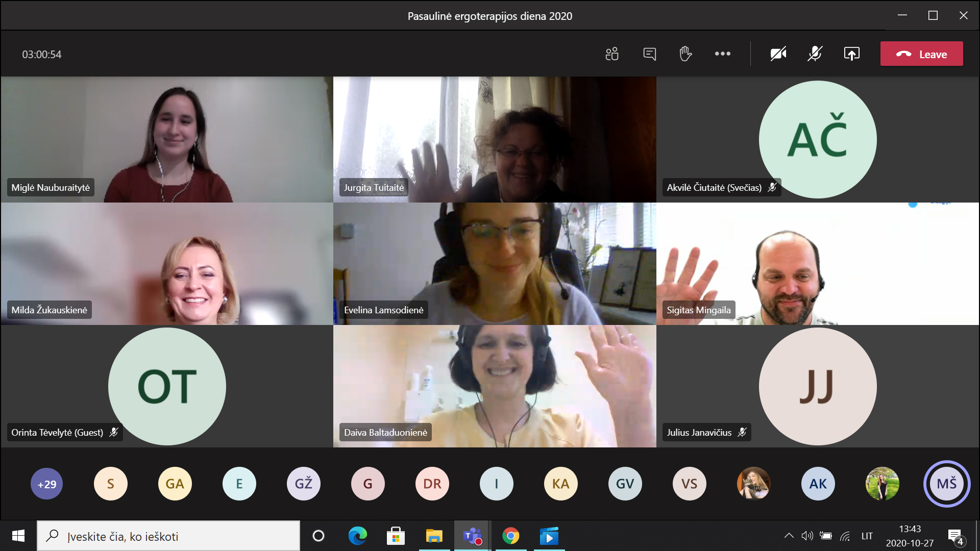Select participant avatar DR
This screenshot has height=551, width=980.
432,484
